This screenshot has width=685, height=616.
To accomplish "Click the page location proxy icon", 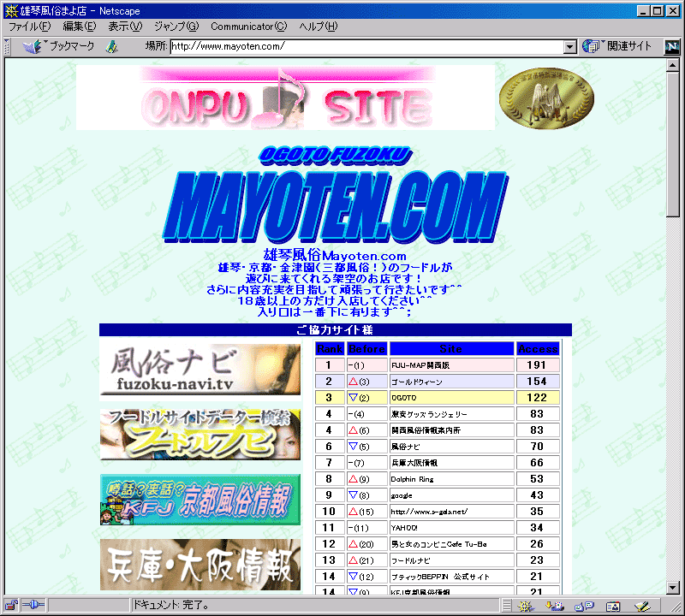I will [x=112, y=46].
